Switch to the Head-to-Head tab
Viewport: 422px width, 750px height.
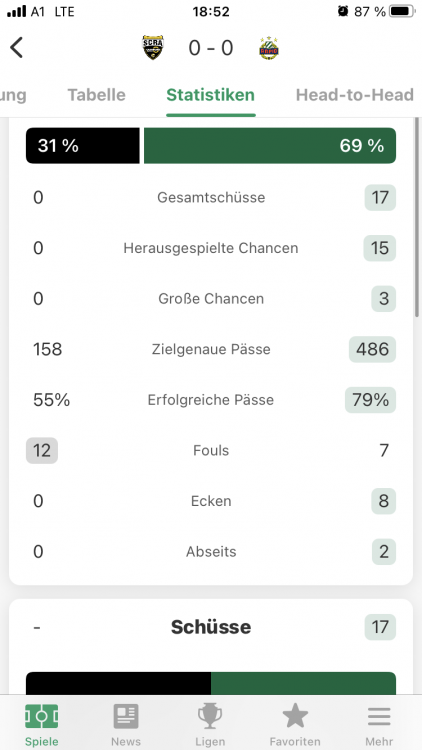coord(355,95)
